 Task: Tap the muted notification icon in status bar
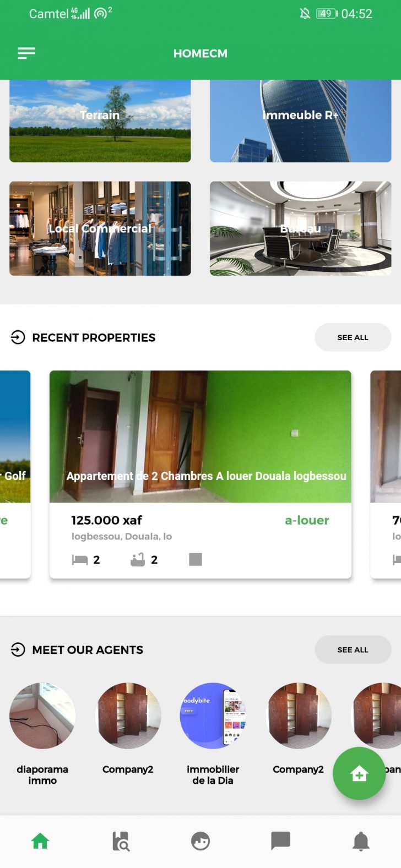(x=305, y=13)
